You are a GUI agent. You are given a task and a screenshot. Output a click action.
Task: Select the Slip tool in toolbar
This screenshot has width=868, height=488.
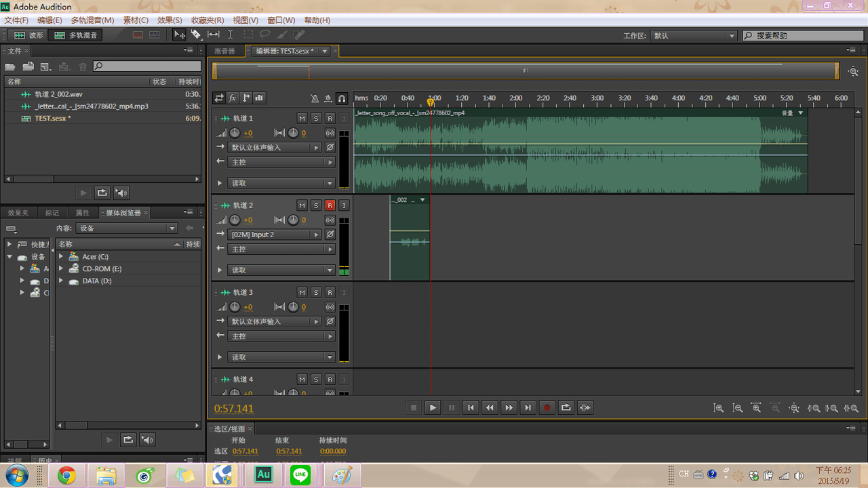[x=213, y=35]
